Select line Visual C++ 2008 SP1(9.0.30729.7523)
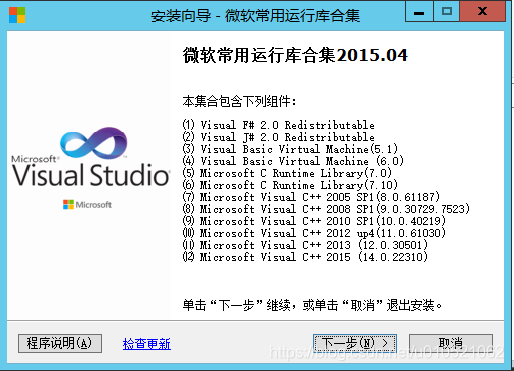Viewport: 514px width, 371px height. [326, 209]
